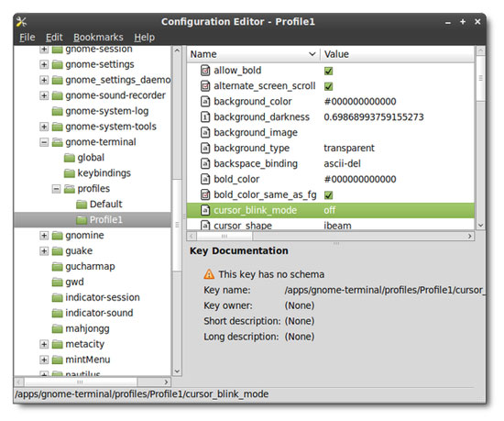Screen dimensions: 504x421
Task: Click the alternate_screen_scroll key icon
Action: pyautogui.click(x=205, y=86)
